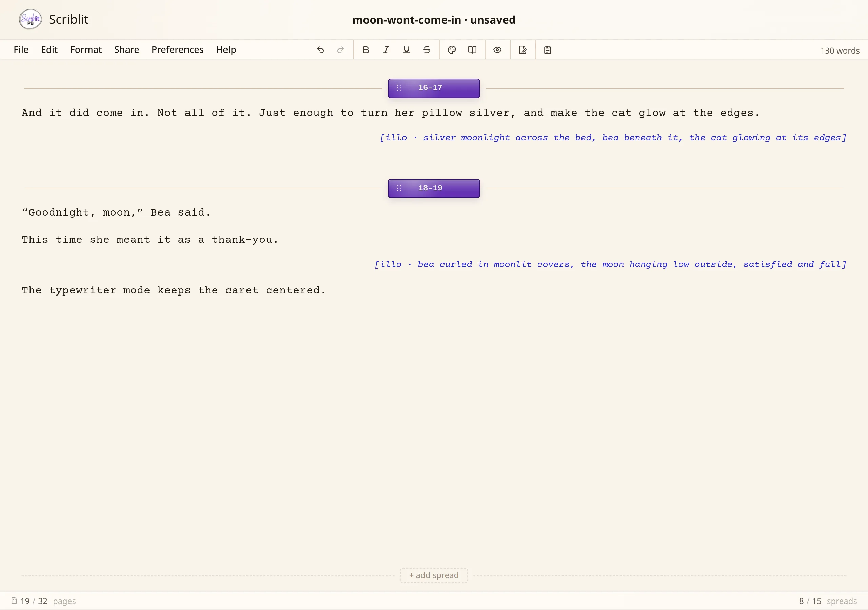Click the 8 / 15 spreads indicator
Viewport: 868px width, 610px height.
point(828,601)
